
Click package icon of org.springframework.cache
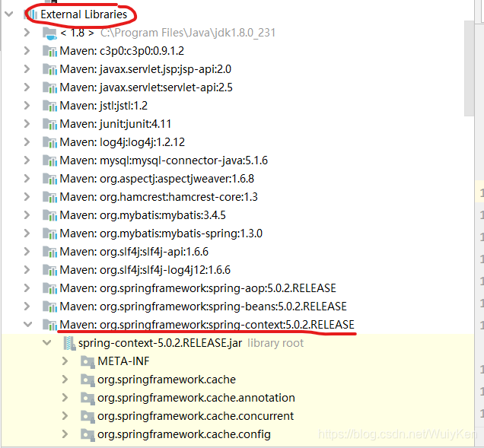(x=88, y=380)
